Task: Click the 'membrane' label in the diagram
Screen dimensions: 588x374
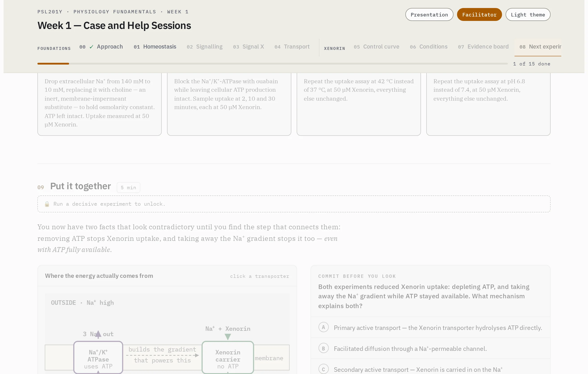Action: (269, 358)
